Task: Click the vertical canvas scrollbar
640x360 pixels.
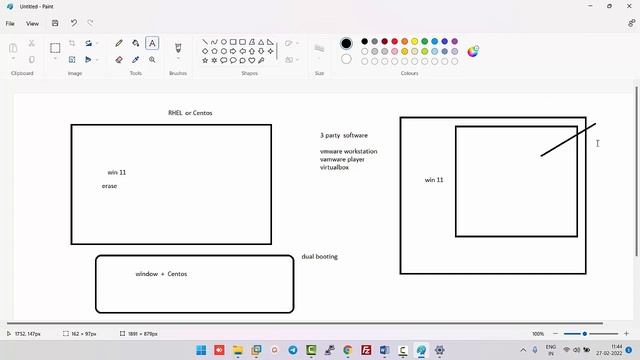Action: click(x=636, y=171)
